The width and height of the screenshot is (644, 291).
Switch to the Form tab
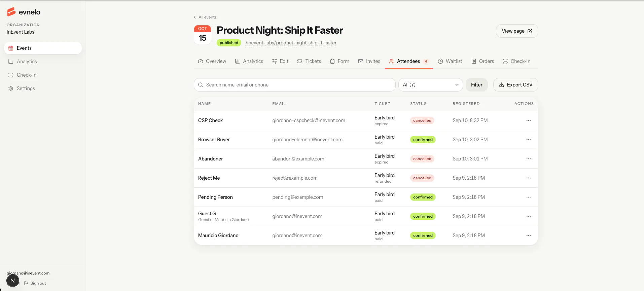(339, 61)
